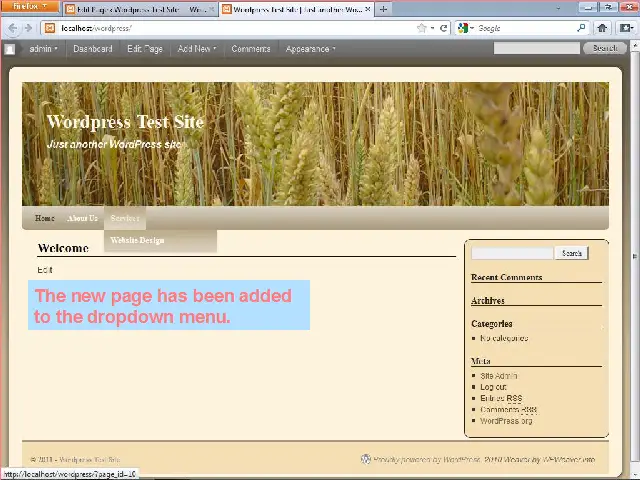Click the Edit link under Welcome

point(44,270)
